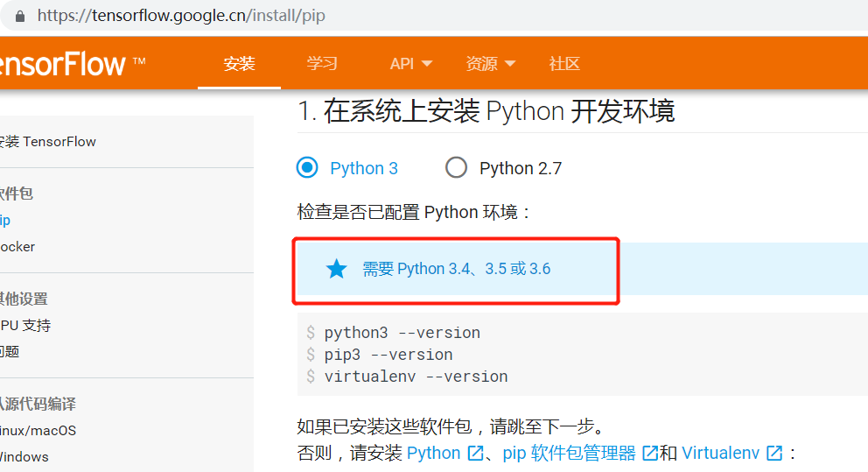The height and width of the screenshot is (472, 868).
Task: Click the python3 --version command line
Action: (x=402, y=333)
